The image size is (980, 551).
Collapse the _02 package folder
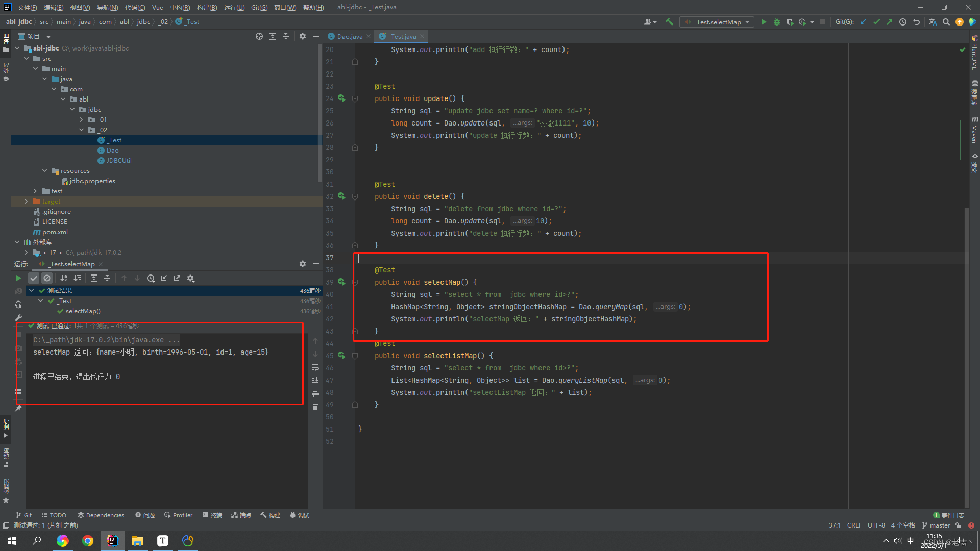pyautogui.click(x=82, y=130)
